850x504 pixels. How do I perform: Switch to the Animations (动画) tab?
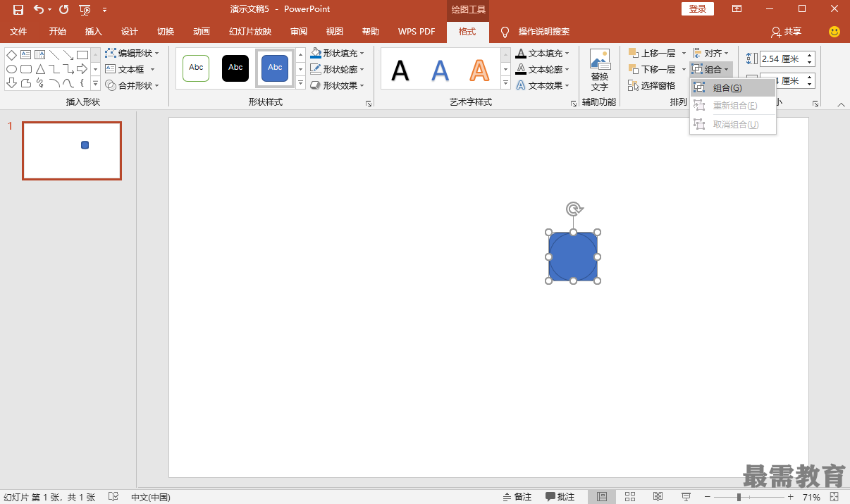pos(202,32)
